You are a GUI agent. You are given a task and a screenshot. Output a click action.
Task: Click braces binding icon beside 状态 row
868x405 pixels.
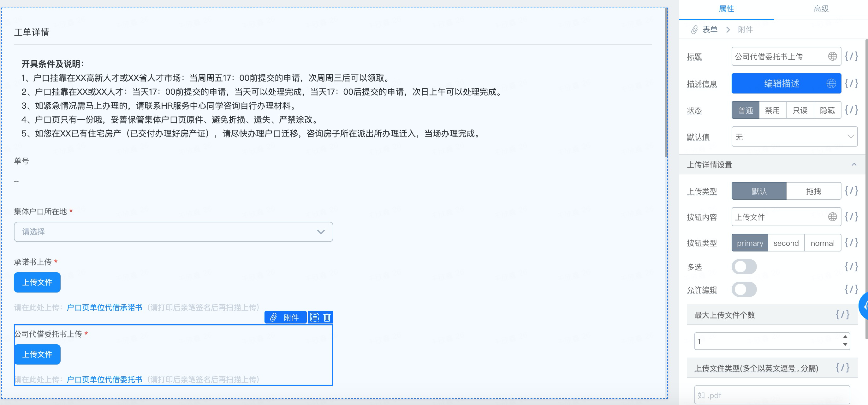pos(851,110)
